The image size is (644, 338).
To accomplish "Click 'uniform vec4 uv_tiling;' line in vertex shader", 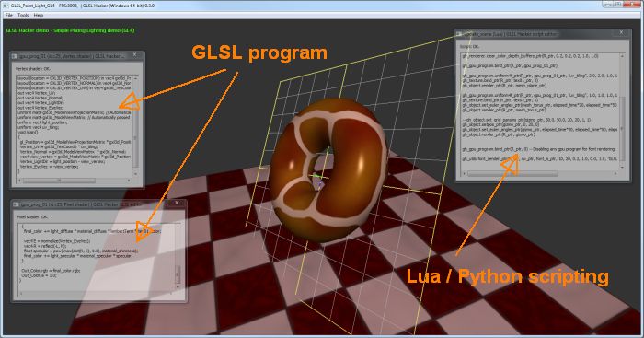I will [x=39, y=127].
